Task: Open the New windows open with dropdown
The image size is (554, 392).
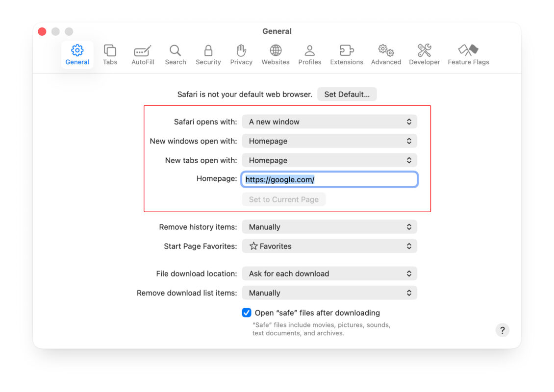Action: (x=329, y=141)
